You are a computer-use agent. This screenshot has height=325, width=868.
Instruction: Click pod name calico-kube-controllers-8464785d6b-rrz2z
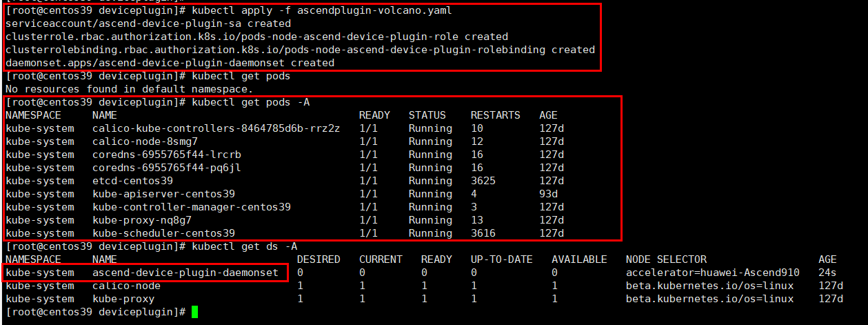[x=216, y=128]
